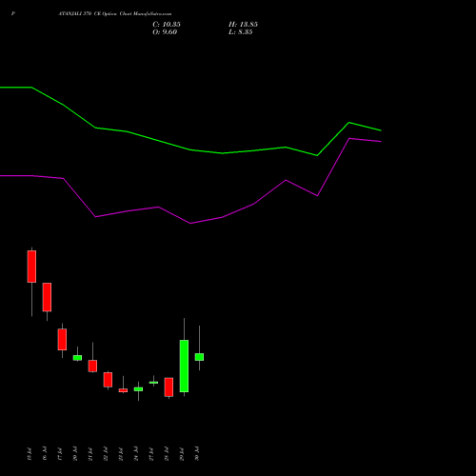This screenshot has height=476, width=476.
Task: Click the high value H: 13.85
Action: [243, 25]
